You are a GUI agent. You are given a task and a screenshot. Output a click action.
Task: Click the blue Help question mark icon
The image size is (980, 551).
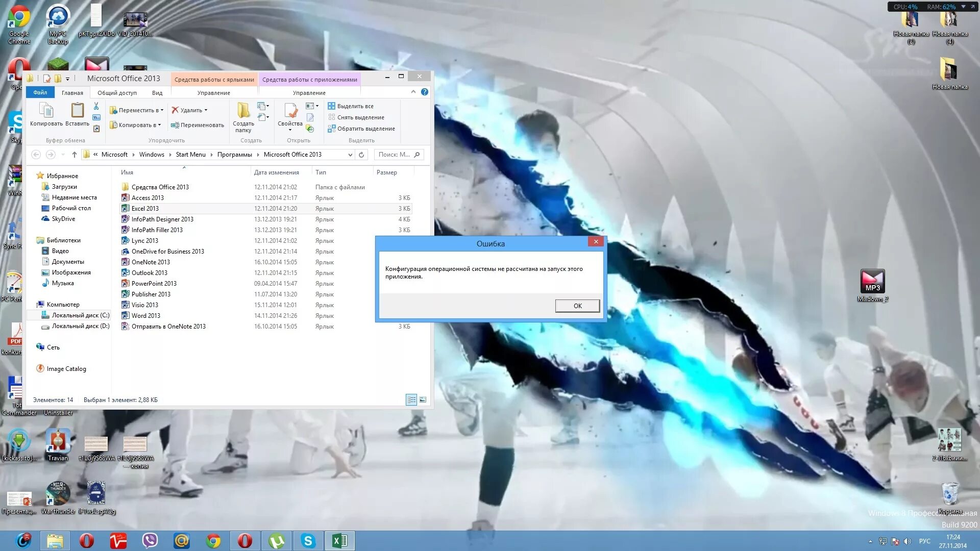tap(425, 92)
